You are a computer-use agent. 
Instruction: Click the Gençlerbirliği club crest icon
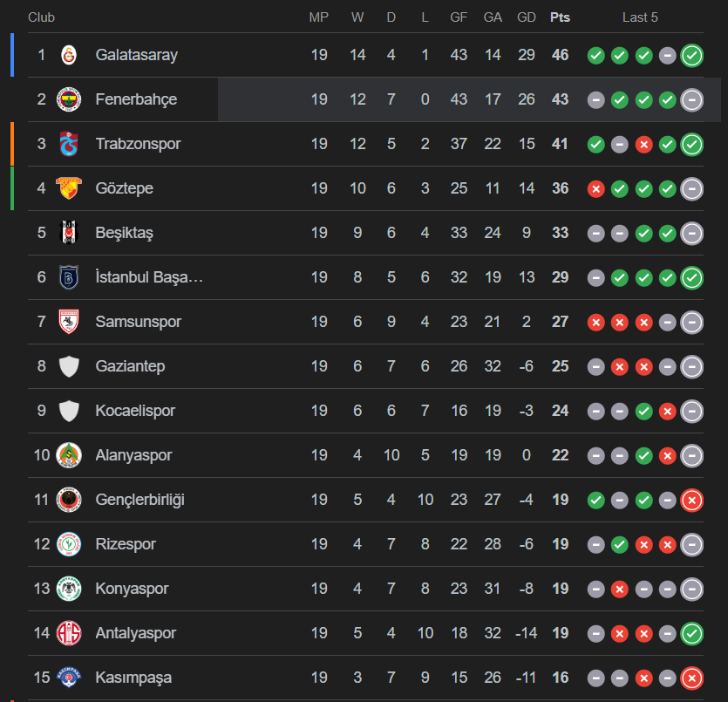click(x=69, y=500)
